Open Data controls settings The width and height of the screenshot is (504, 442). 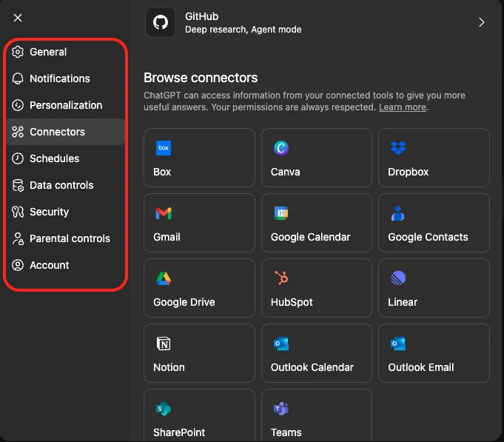tap(61, 185)
